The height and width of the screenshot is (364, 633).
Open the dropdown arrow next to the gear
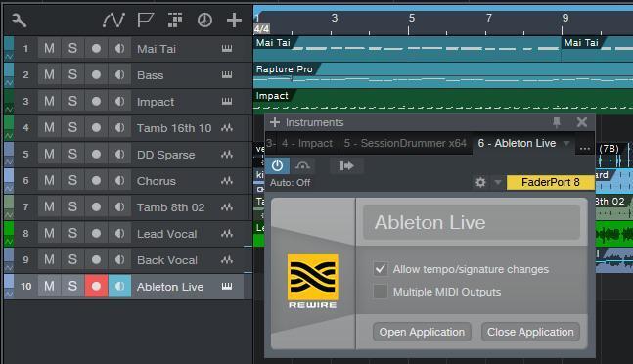[498, 182]
